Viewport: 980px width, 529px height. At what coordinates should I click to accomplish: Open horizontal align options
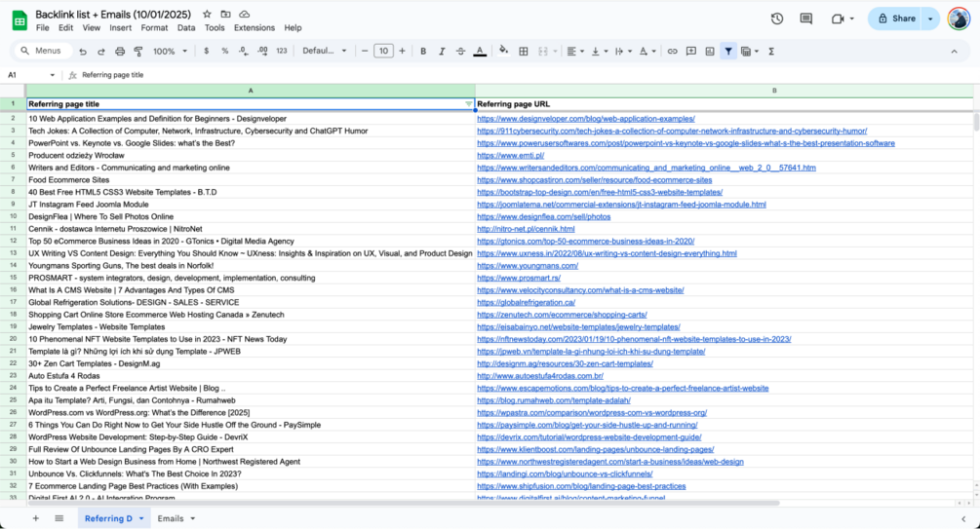[574, 52]
